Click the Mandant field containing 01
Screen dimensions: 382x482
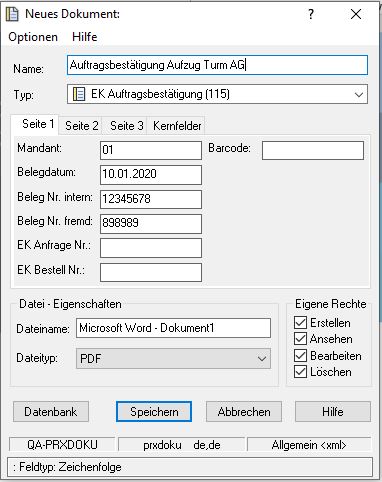coord(151,150)
